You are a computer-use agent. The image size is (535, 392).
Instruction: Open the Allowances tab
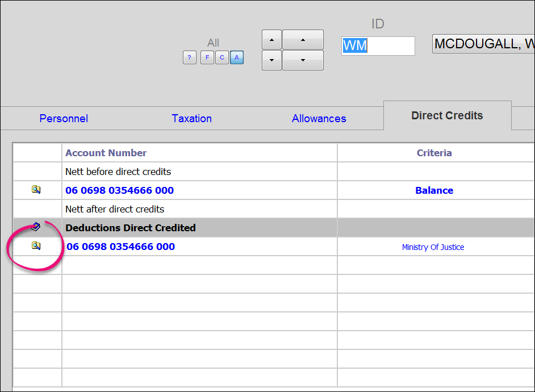pyautogui.click(x=319, y=118)
